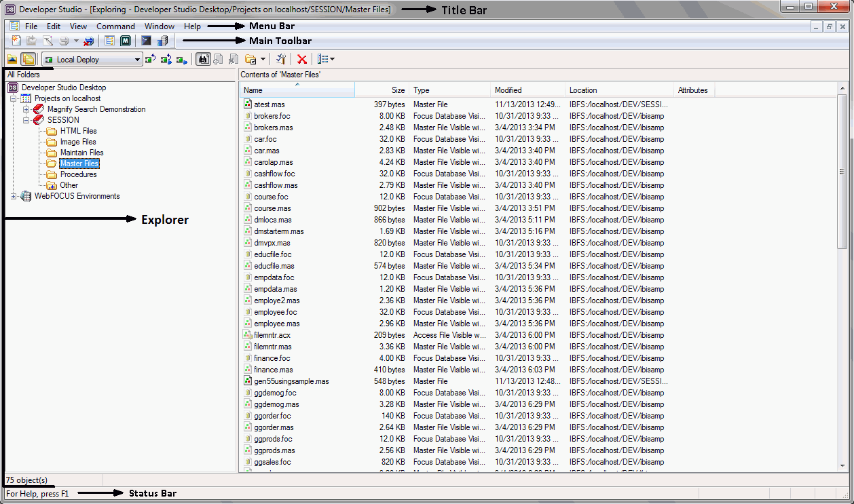This screenshot has height=504, width=854.
Task: Open the Edit menu
Action: click(x=54, y=26)
